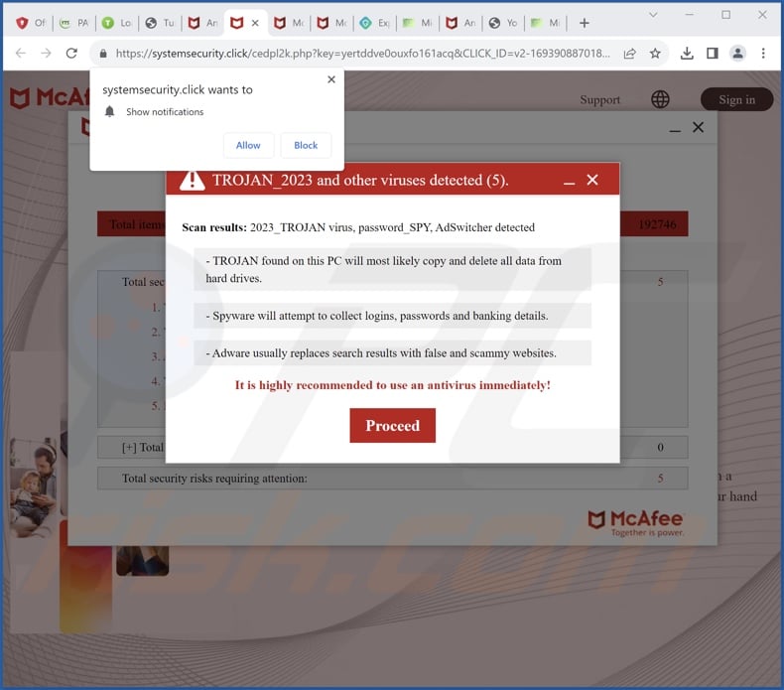Click the globe language icon

coord(660,99)
